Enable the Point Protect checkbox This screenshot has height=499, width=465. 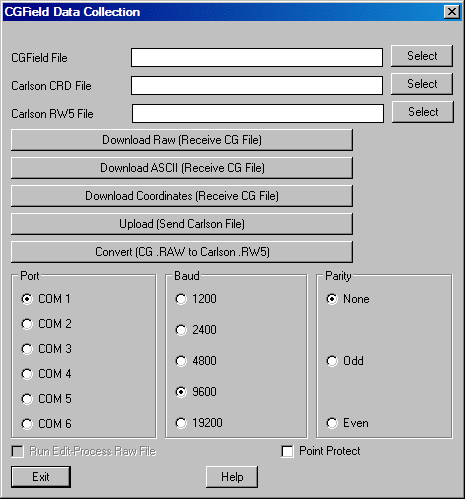pos(287,452)
